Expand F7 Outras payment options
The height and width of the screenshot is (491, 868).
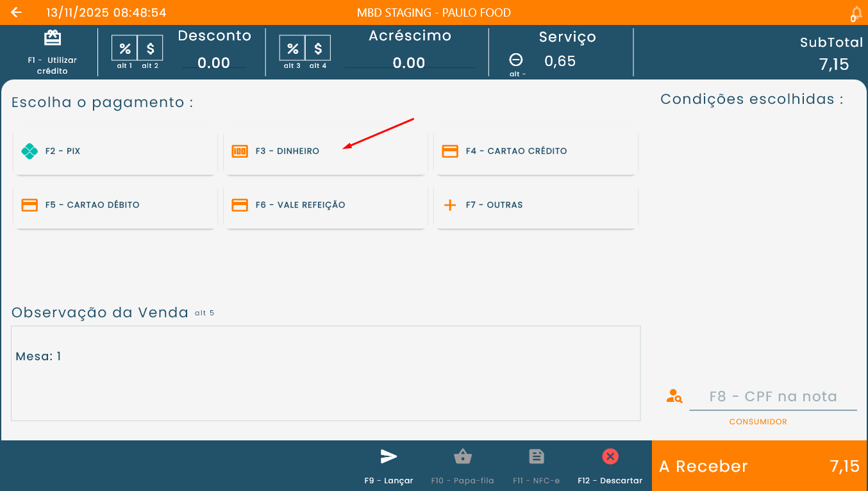tap(535, 206)
